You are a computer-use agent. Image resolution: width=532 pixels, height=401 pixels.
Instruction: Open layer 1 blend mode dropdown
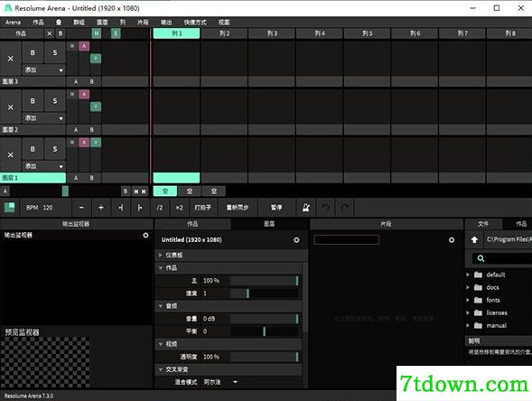(x=43, y=166)
